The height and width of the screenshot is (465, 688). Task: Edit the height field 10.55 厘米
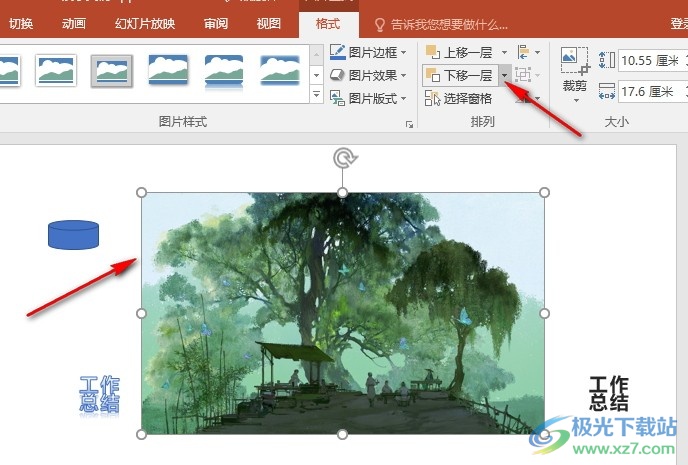(652, 60)
